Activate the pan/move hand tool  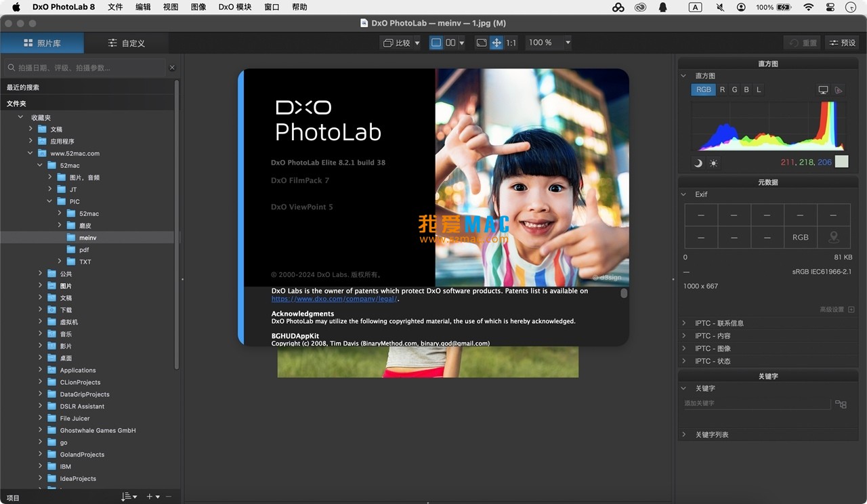point(496,43)
